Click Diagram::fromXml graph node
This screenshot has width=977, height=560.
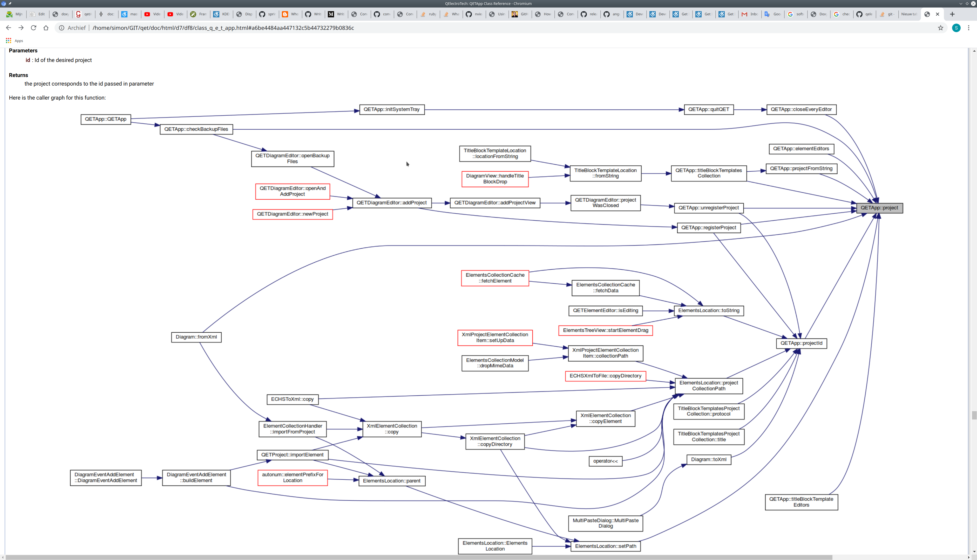[196, 337]
